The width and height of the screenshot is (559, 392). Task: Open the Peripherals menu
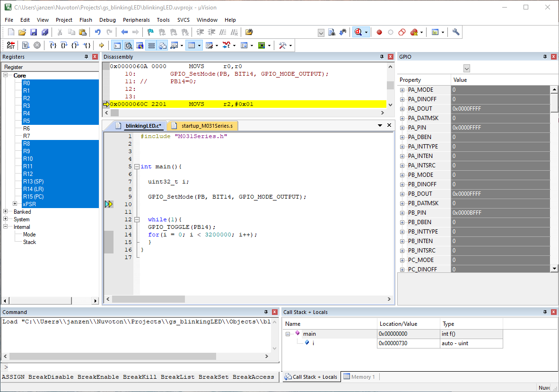136,20
